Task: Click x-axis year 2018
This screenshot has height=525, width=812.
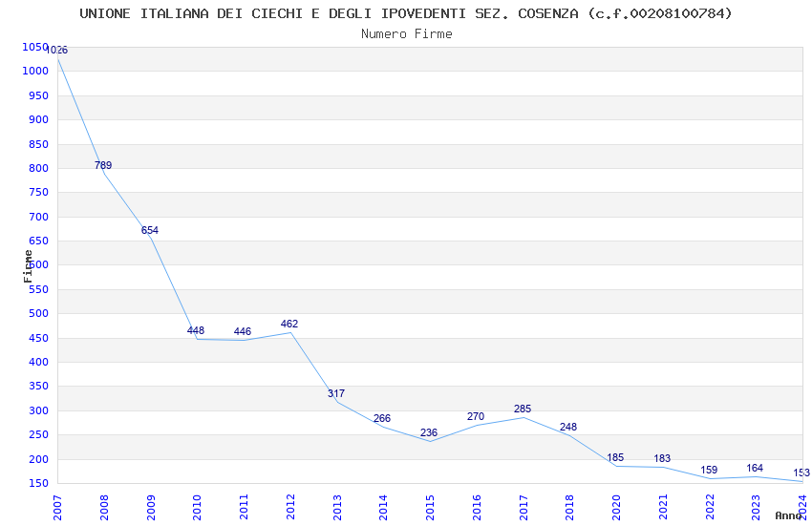Action: (569, 508)
